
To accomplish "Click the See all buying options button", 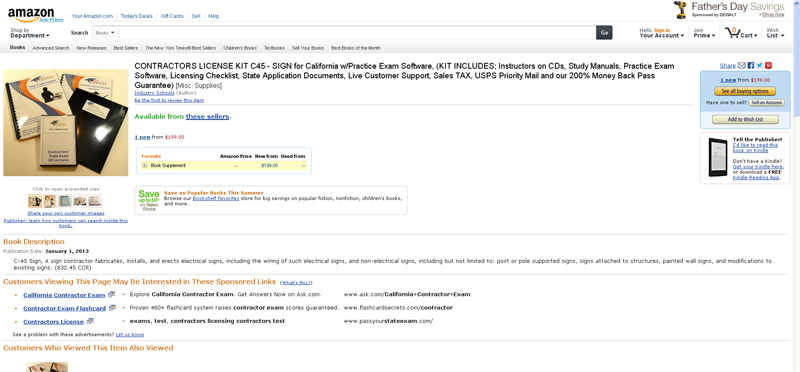I will coord(745,91).
